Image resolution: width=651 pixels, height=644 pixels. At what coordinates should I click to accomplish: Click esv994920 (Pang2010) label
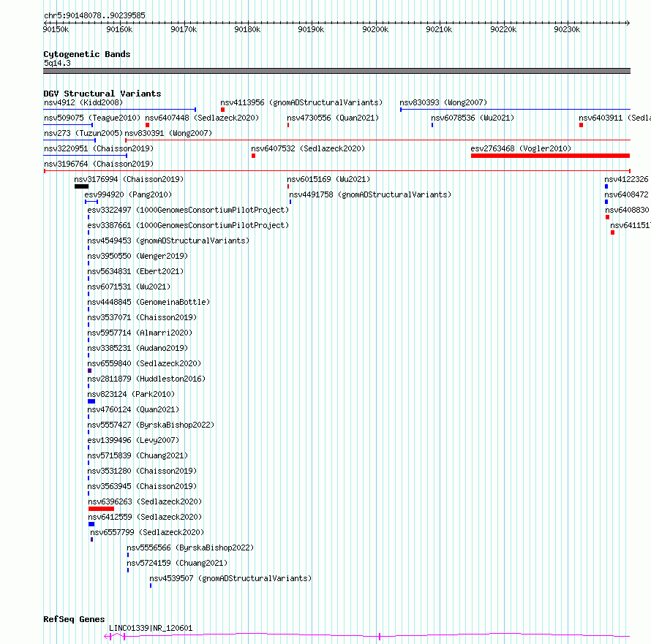(128, 194)
